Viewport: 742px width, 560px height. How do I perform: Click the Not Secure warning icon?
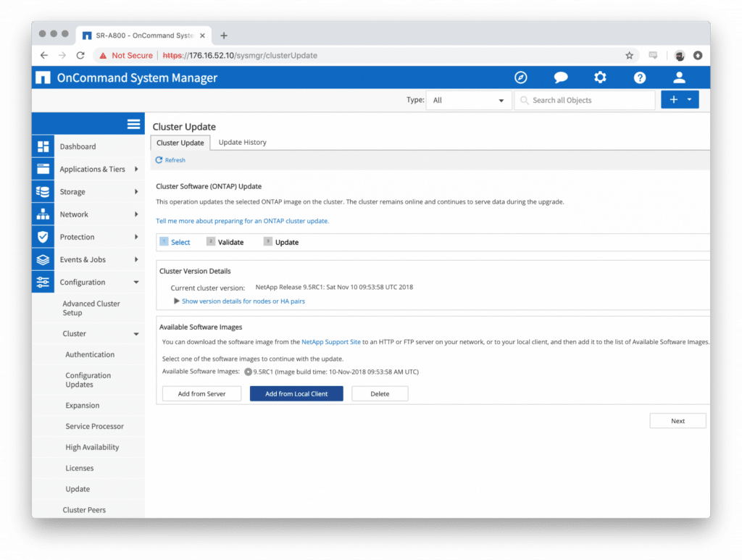(103, 55)
